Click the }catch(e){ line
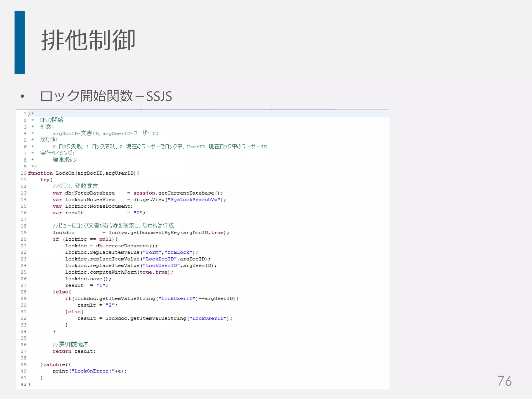 [56, 364]
